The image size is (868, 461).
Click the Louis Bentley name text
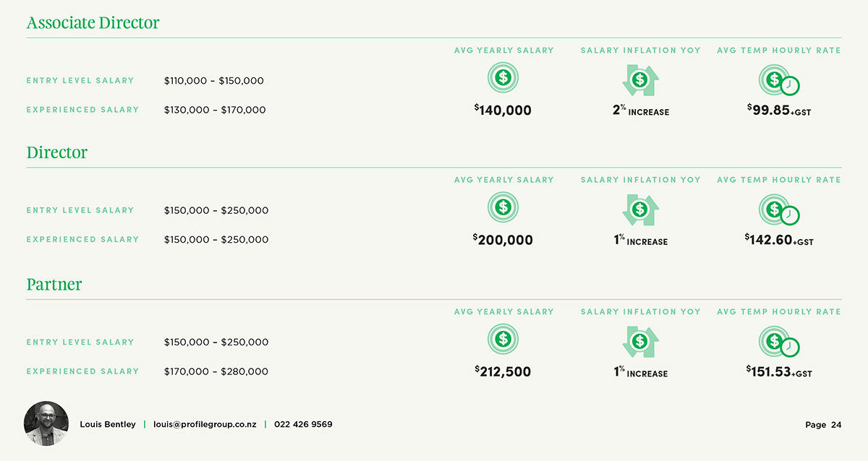click(108, 425)
